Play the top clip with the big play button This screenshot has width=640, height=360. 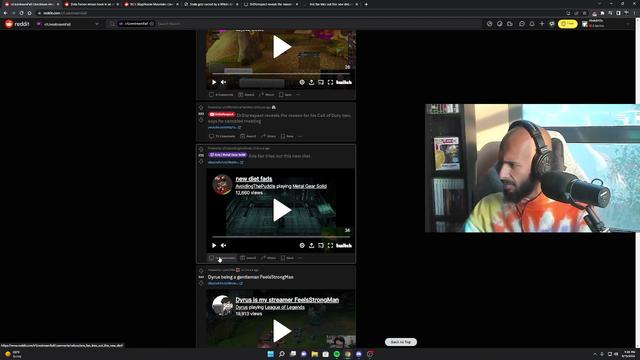(281, 47)
